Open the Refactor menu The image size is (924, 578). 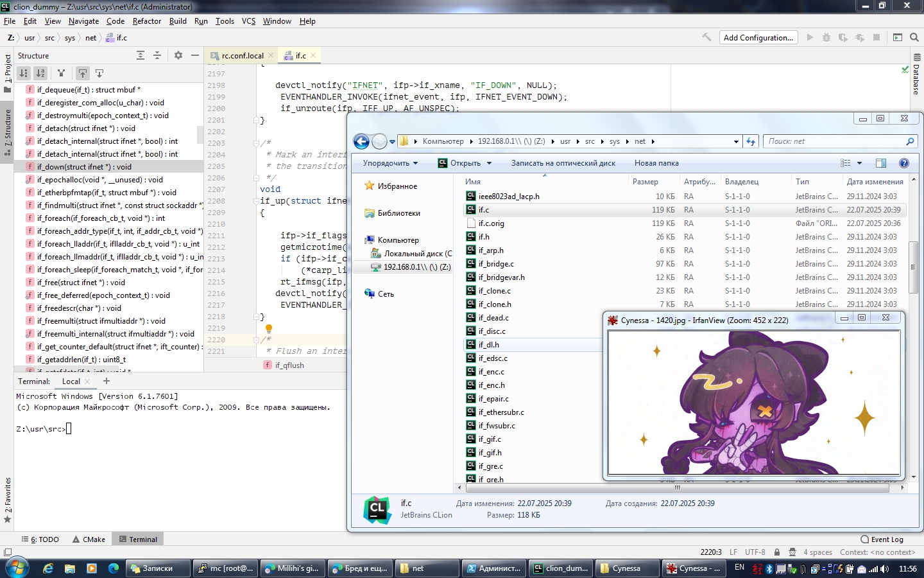[x=147, y=21]
